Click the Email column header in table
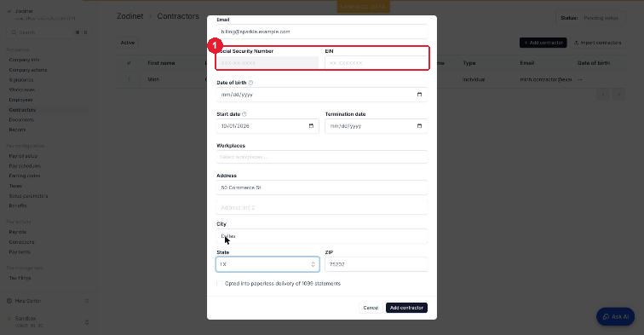The height and width of the screenshot is (335, 644). pyautogui.click(x=527, y=63)
